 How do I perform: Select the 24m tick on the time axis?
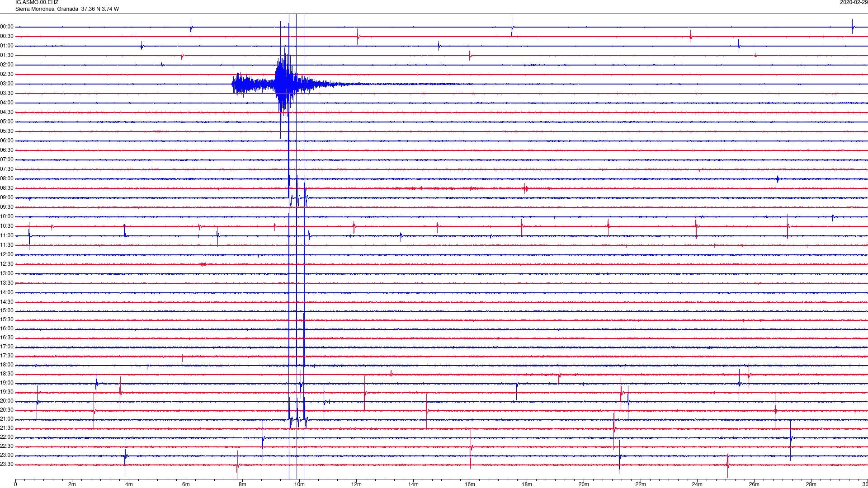[697, 484]
